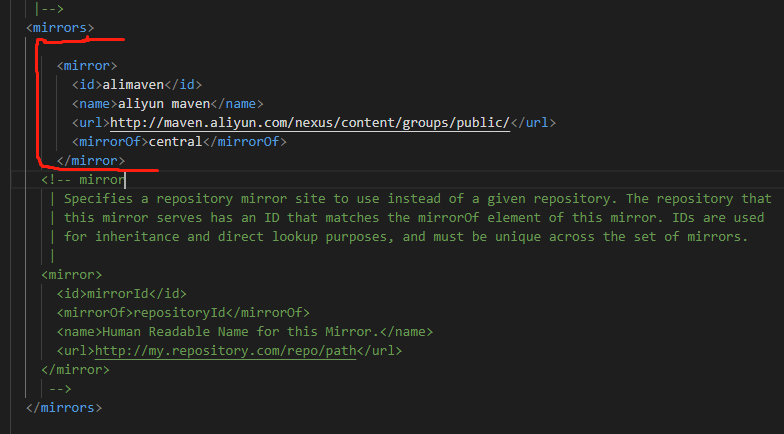Open the maven.aliyun.com nexus URL link
The image size is (784, 434).
(x=310, y=122)
